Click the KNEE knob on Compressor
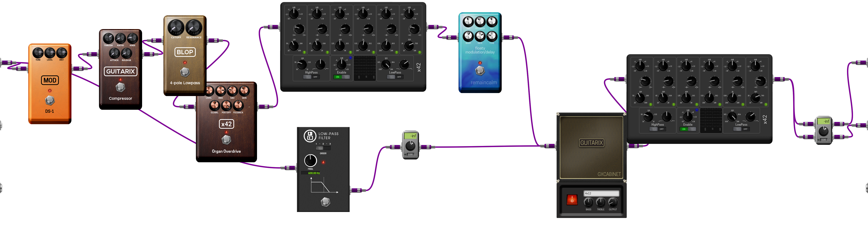 click(x=132, y=38)
